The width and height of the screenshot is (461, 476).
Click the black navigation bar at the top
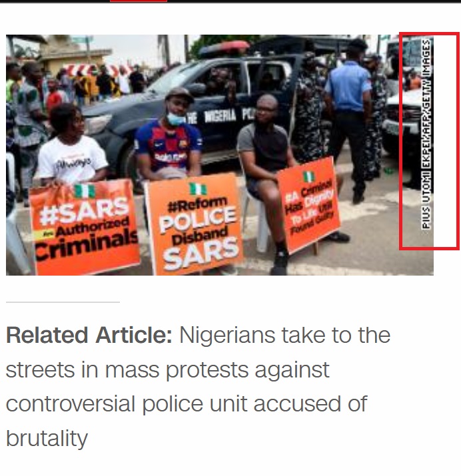(x=230, y=1)
